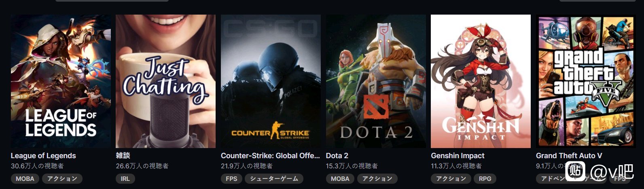644x189 pixels.
Task: Click the RPG tag under Genshin Impact
Action: coord(485,178)
